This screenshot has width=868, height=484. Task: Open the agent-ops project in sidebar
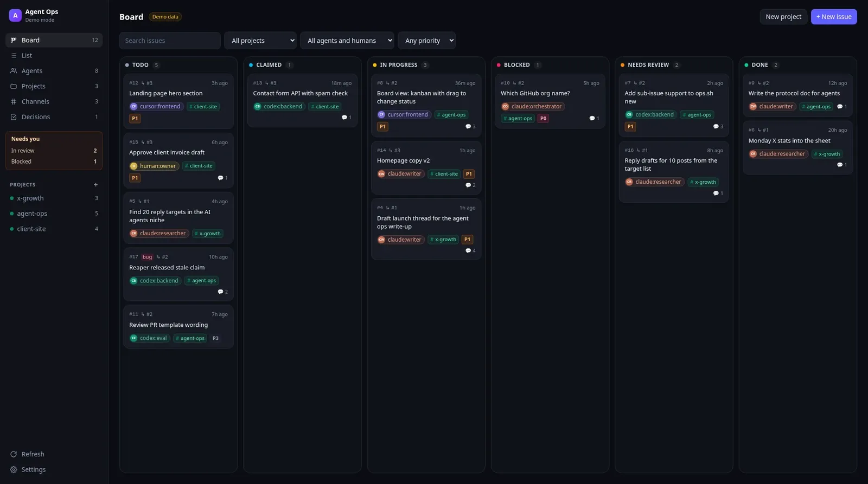tap(54, 214)
